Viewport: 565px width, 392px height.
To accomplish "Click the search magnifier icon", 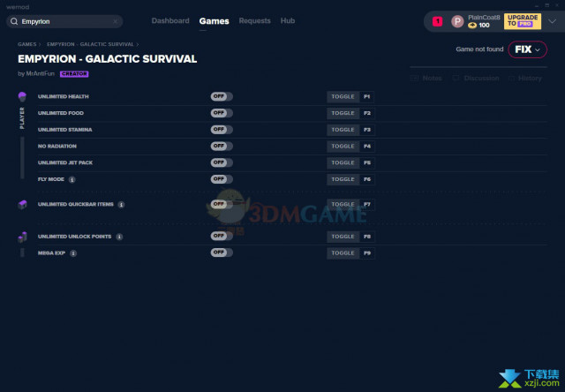I will click(14, 21).
